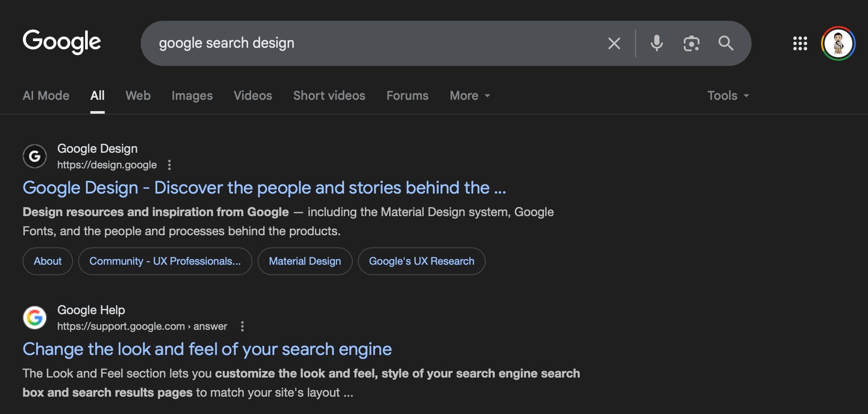Image resolution: width=868 pixels, height=414 pixels.
Task: Click the Material Design chip
Action: click(305, 261)
